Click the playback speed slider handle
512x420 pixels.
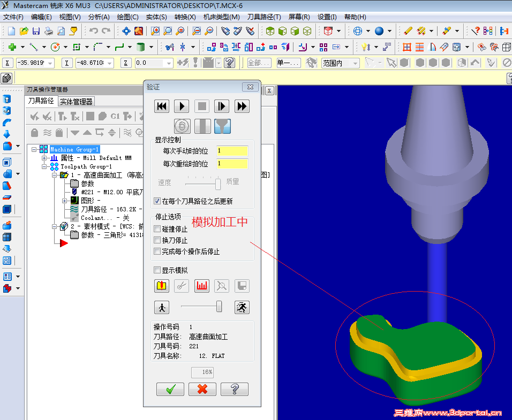tap(219, 307)
